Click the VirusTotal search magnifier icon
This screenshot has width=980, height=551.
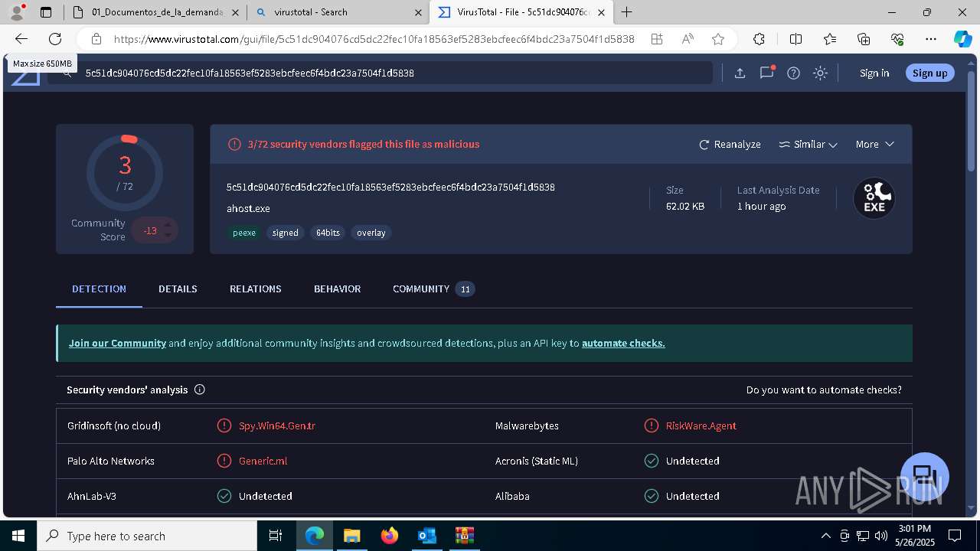[x=67, y=73]
